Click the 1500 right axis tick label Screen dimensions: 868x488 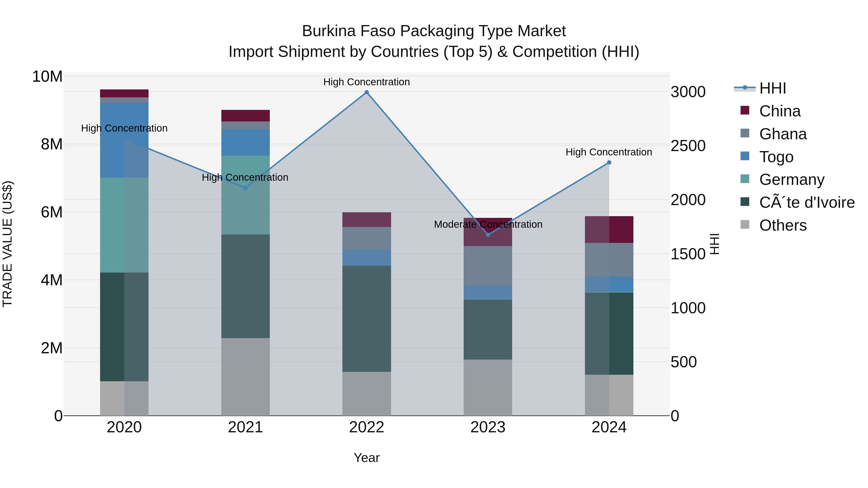(x=688, y=254)
